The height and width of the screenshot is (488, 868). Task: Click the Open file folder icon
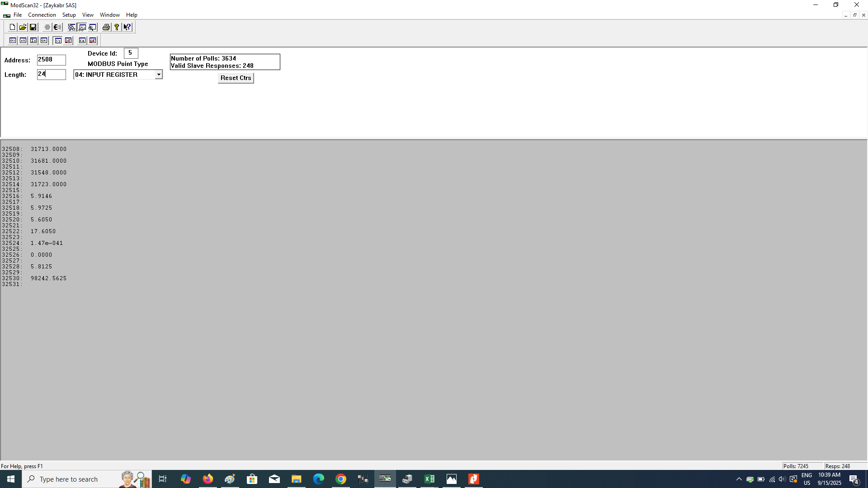pyautogui.click(x=23, y=27)
